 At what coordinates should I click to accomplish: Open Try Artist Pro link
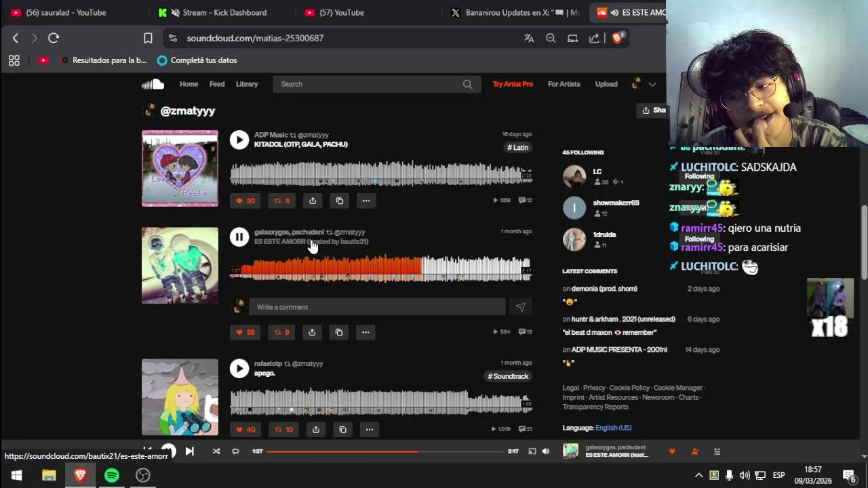[x=513, y=84]
